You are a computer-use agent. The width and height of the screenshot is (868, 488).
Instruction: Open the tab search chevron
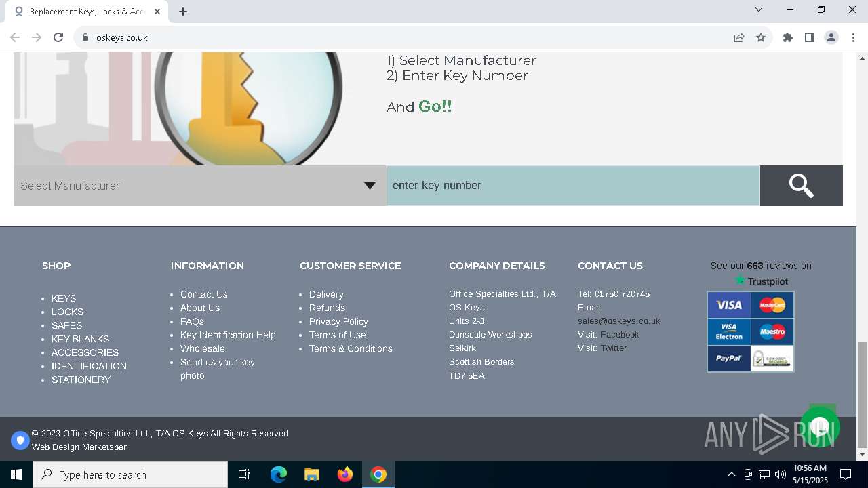click(x=759, y=9)
